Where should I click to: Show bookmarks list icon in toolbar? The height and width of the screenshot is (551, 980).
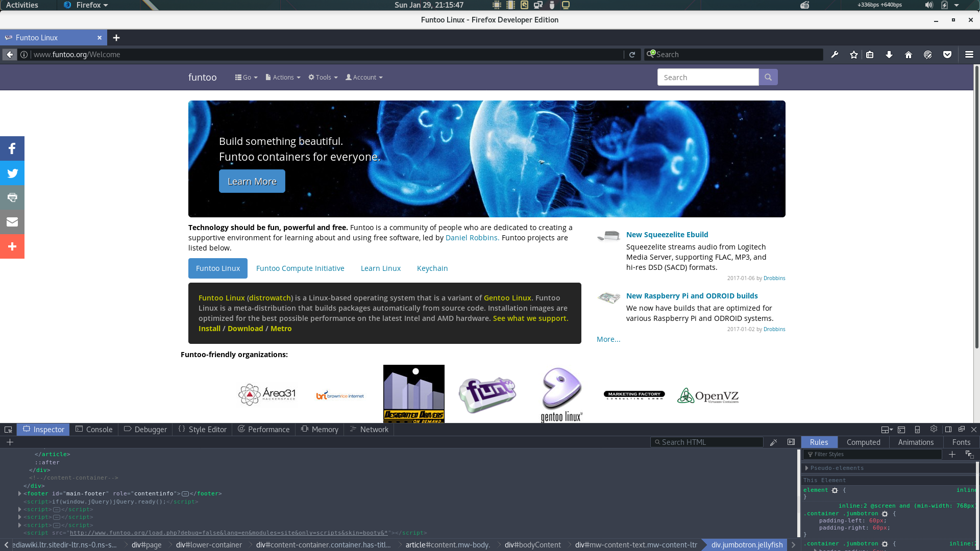pyautogui.click(x=870, y=55)
